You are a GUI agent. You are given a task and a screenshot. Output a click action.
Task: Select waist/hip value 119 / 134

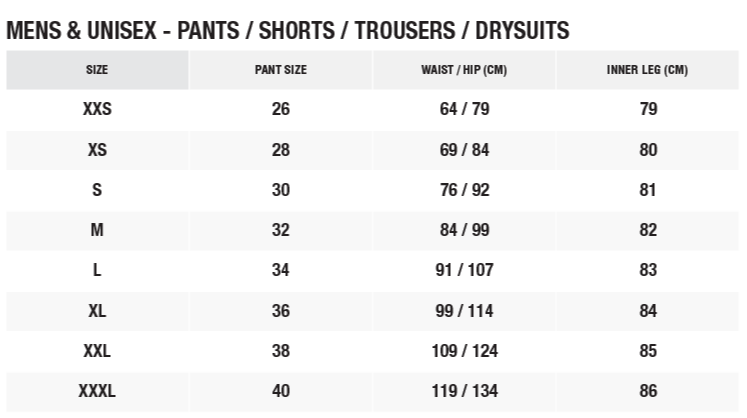[x=464, y=392]
